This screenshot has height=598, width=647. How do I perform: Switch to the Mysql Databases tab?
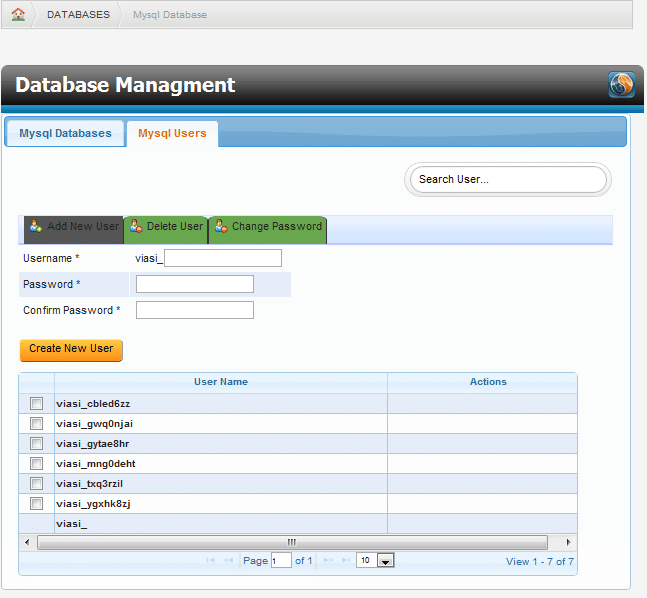[65, 133]
